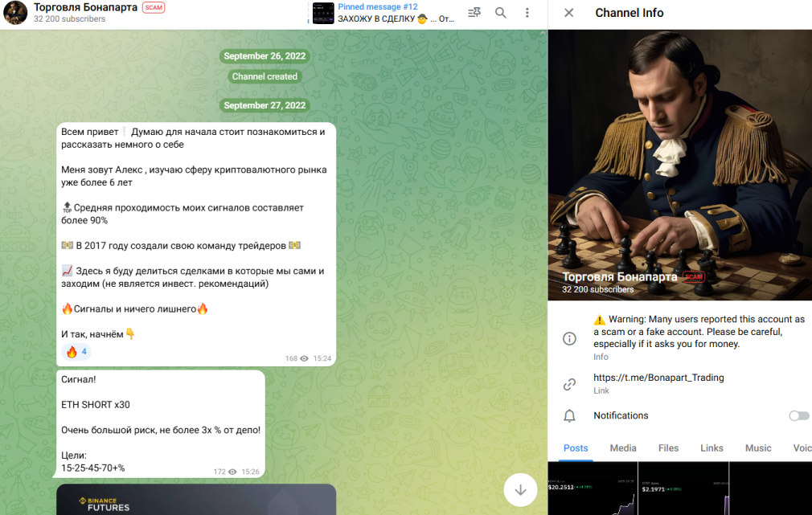
Task: Open the https://t.me/Bonapart_Trading link
Action: (x=658, y=378)
